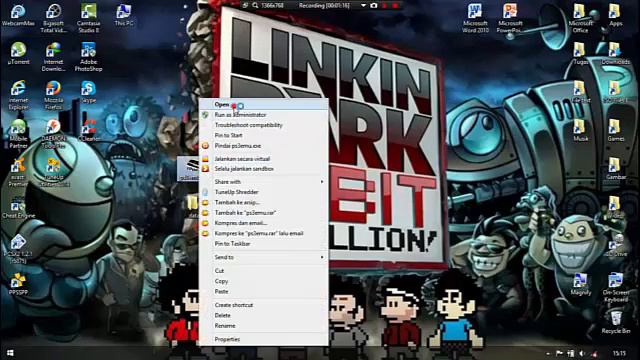This screenshot has height=360, width=640.
Task: Select the This PC desktop icon
Action: [x=124, y=16]
